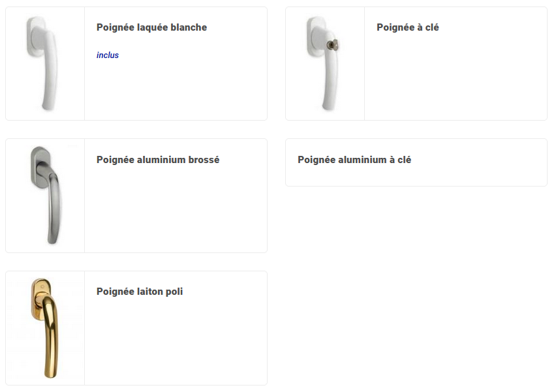Click the grey rosette of aluminium handle
The image size is (558, 392).
click(40, 166)
